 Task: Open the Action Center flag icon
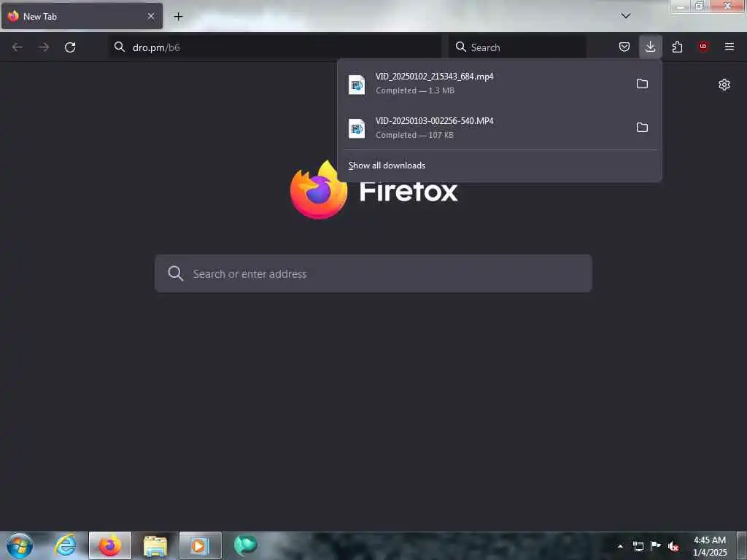click(x=656, y=546)
